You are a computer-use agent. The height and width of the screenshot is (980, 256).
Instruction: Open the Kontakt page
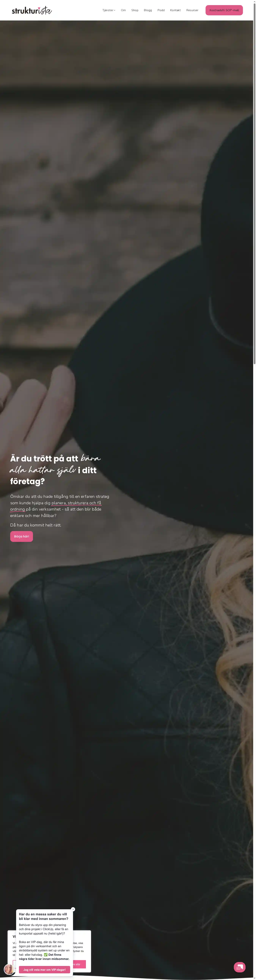click(x=175, y=10)
